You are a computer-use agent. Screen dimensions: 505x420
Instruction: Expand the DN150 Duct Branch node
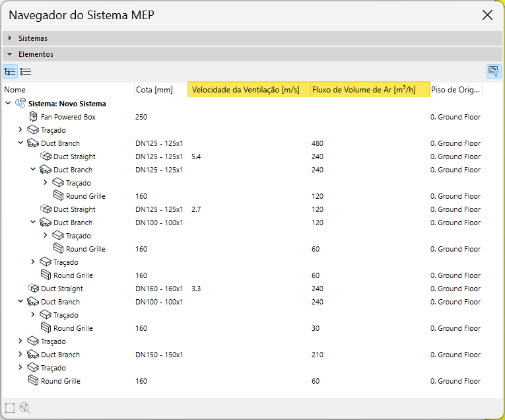[20, 355]
